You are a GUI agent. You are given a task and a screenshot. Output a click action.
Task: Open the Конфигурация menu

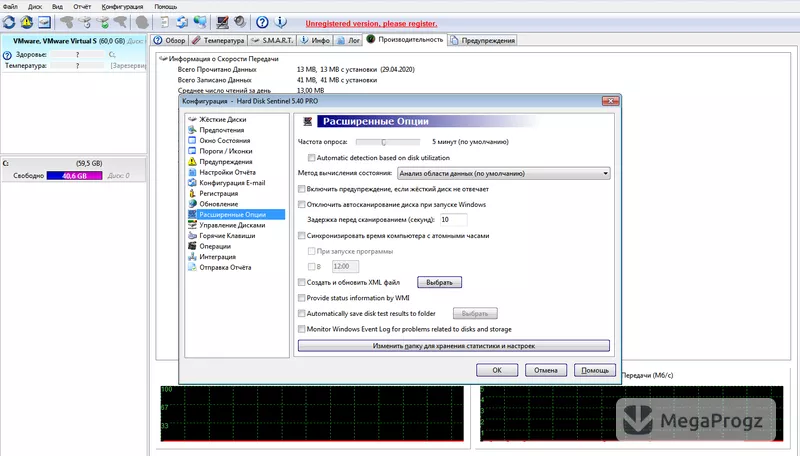click(x=122, y=7)
